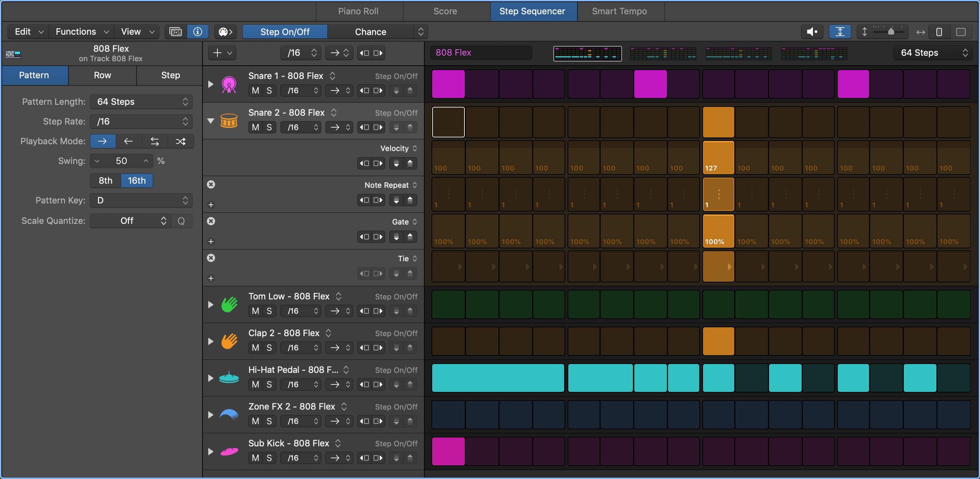The image size is (980, 479).
Task: Select the Zone FX 2 wave icon
Action: tap(229, 414)
